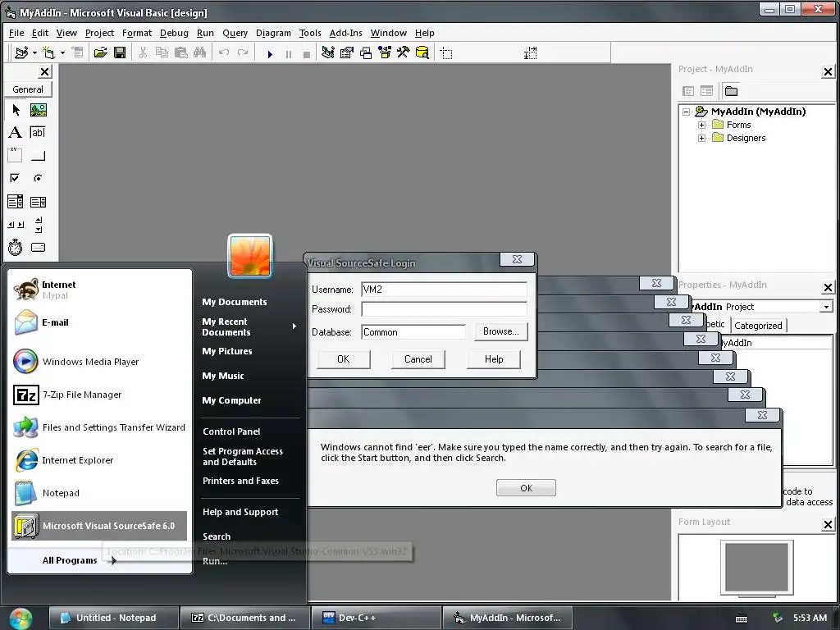Click the Database field showing Common
Screen dimensions: 840x630
(413, 332)
